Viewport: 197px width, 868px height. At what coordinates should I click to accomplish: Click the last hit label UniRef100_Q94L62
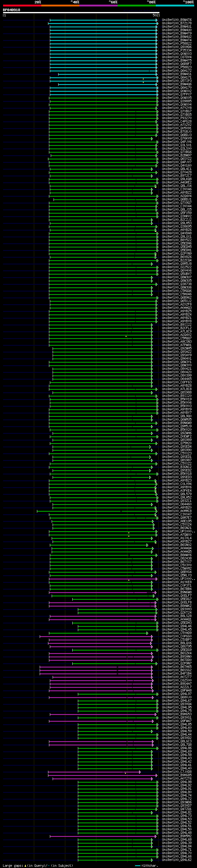tap(176, 860)
